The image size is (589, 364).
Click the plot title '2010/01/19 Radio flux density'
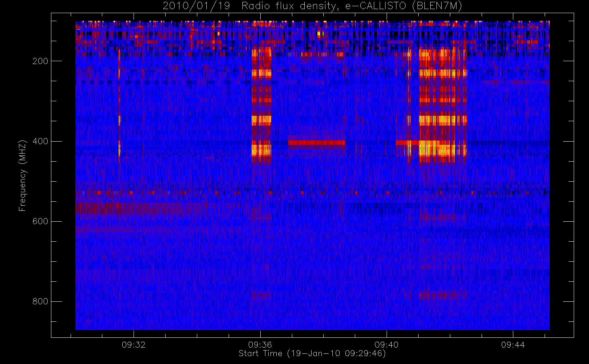[x=312, y=6]
